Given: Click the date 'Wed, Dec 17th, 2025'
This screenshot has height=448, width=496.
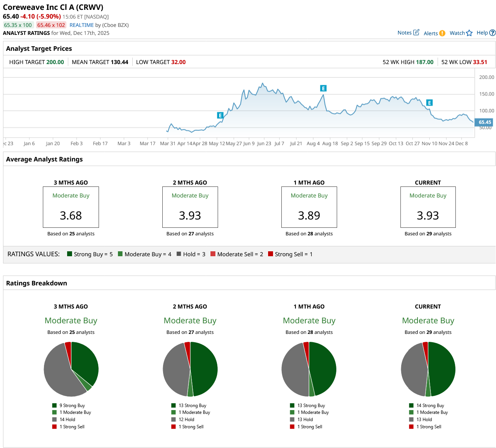Looking at the screenshot, I should click(x=85, y=33).
